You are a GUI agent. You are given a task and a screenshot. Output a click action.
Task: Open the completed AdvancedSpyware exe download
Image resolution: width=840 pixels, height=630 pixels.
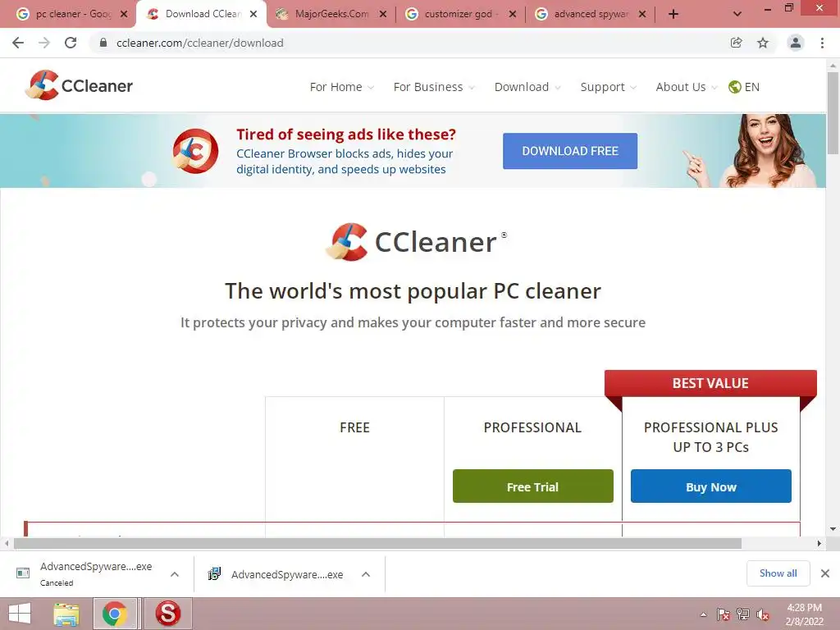(x=276, y=574)
